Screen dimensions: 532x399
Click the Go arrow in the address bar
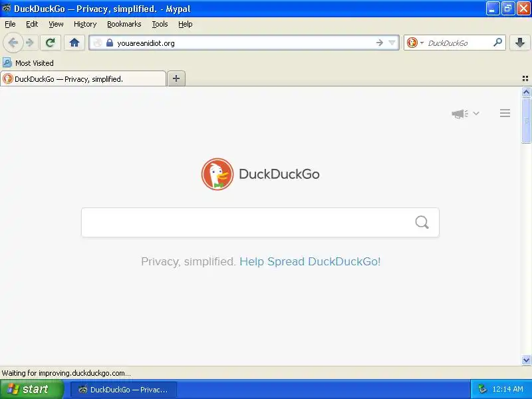point(379,43)
